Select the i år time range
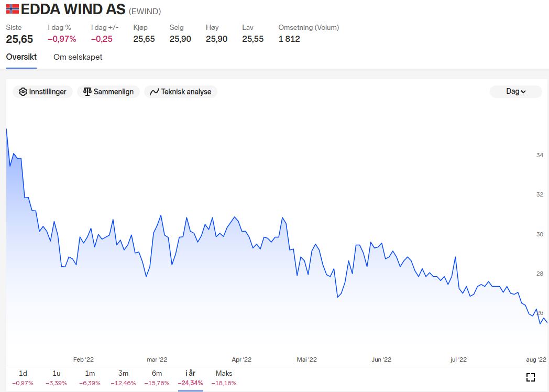549x392 pixels. 191,378
